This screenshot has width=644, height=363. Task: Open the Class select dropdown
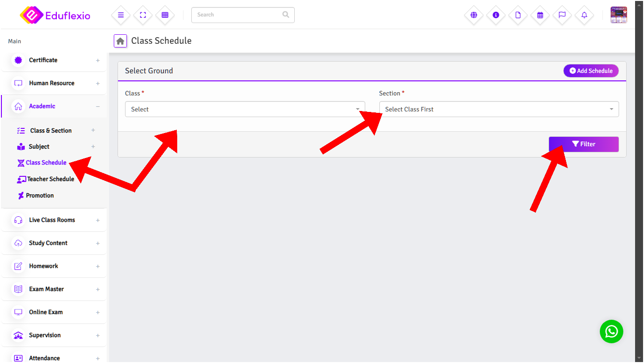(244, 109)
